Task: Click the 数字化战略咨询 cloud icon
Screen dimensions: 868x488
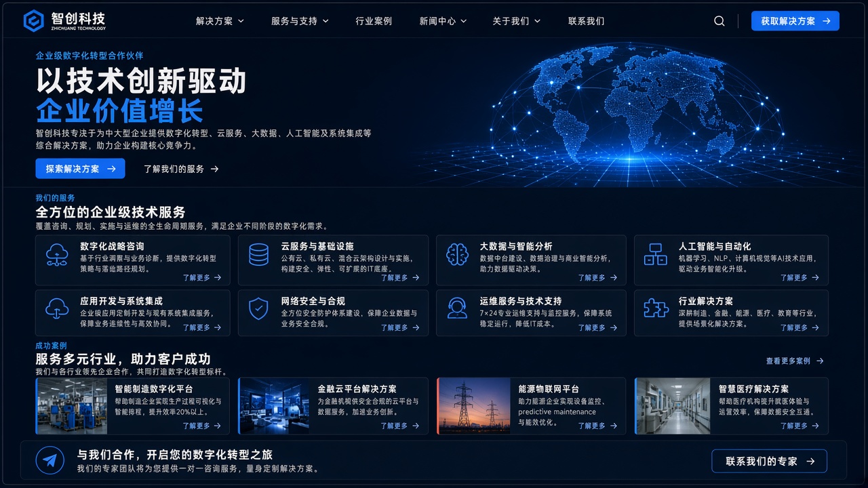Action: coord(57,255)
